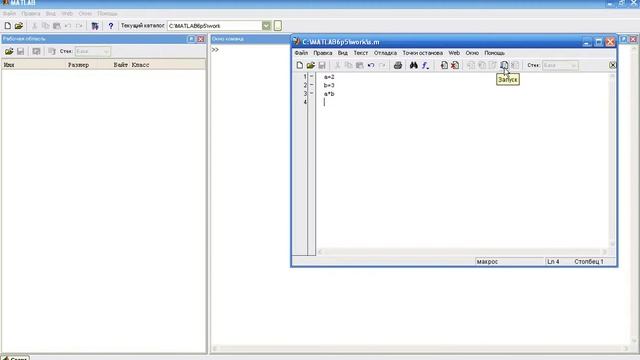Open editor Окно menu

pyautogui.click(x=472, y=53)
